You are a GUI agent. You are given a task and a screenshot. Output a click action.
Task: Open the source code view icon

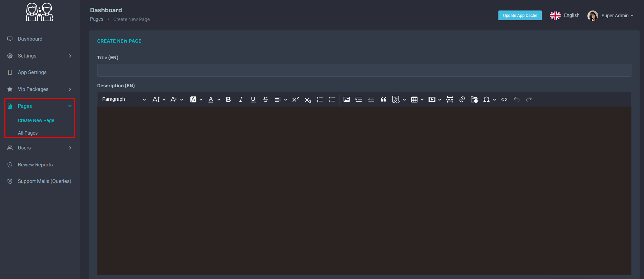pos(504,99)
